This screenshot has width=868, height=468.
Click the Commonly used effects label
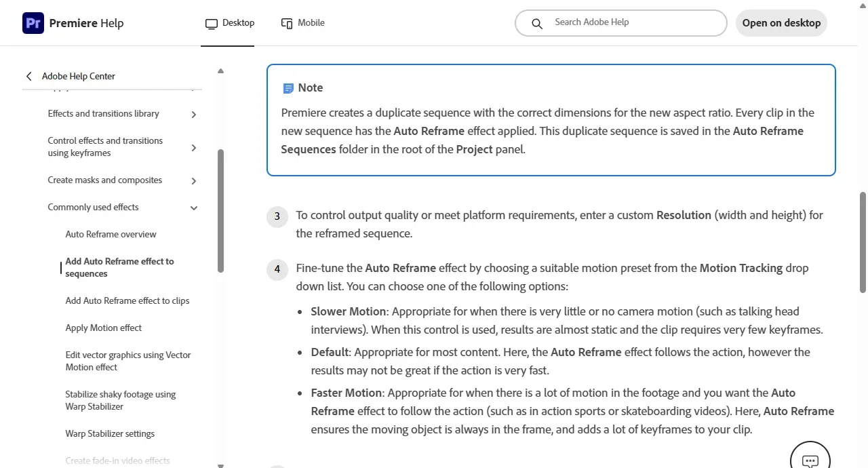pos(93,208)
